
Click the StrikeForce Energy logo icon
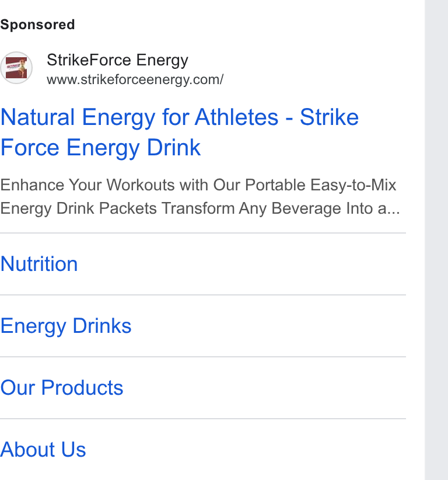click(16, 68)
